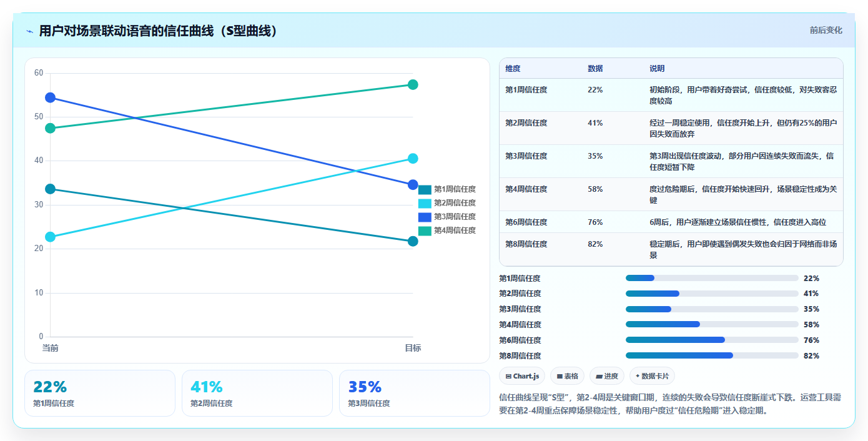
Task: Click the 第2周信任度 progress bar
Action: 712,294
